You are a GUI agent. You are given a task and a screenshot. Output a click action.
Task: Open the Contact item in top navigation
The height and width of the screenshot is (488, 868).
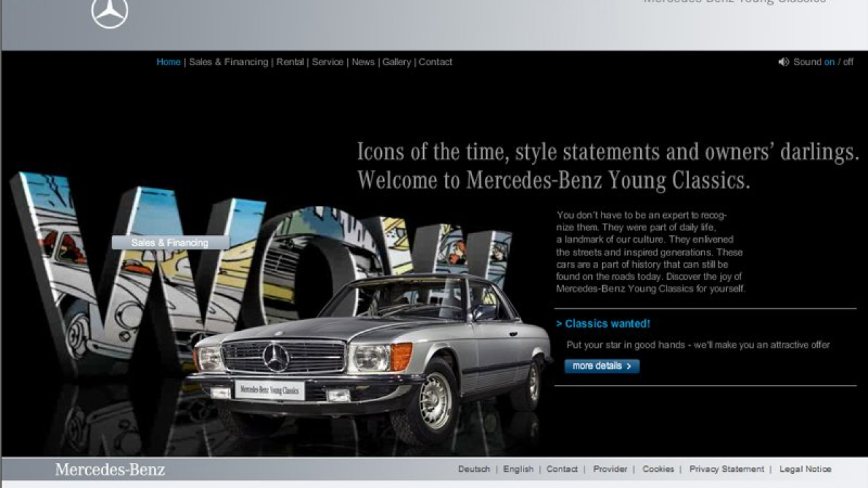(435, 62)
